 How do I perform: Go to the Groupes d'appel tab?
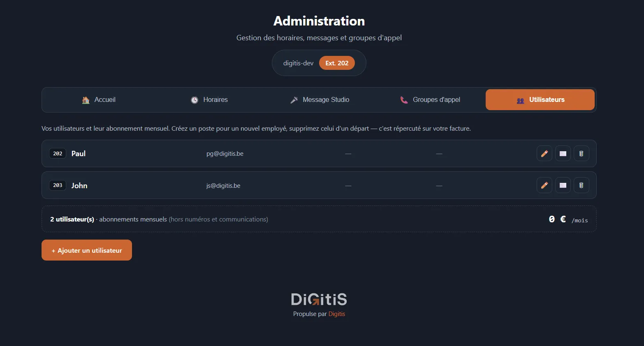tap(430, 100)
